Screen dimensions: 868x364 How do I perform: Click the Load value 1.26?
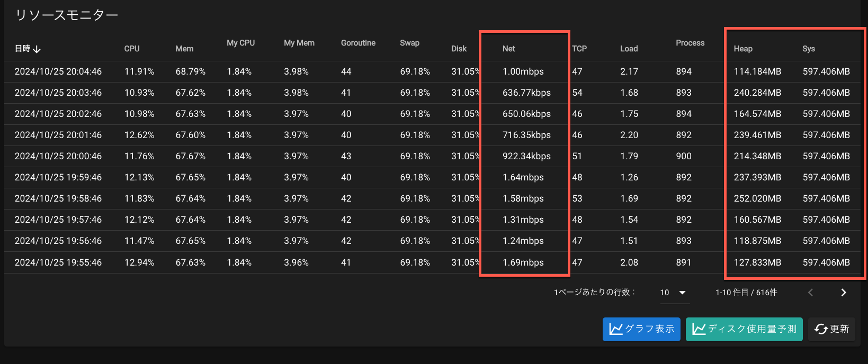[629, 177]
